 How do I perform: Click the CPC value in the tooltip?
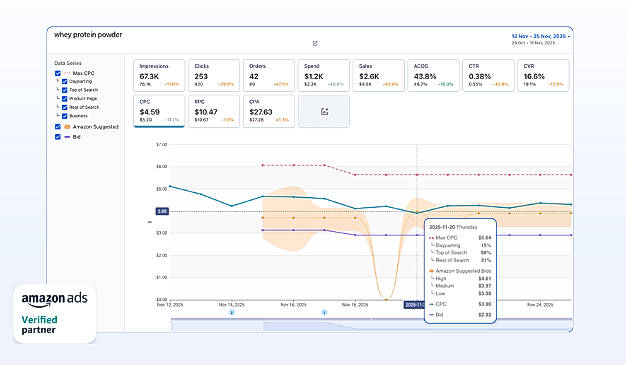485,304
